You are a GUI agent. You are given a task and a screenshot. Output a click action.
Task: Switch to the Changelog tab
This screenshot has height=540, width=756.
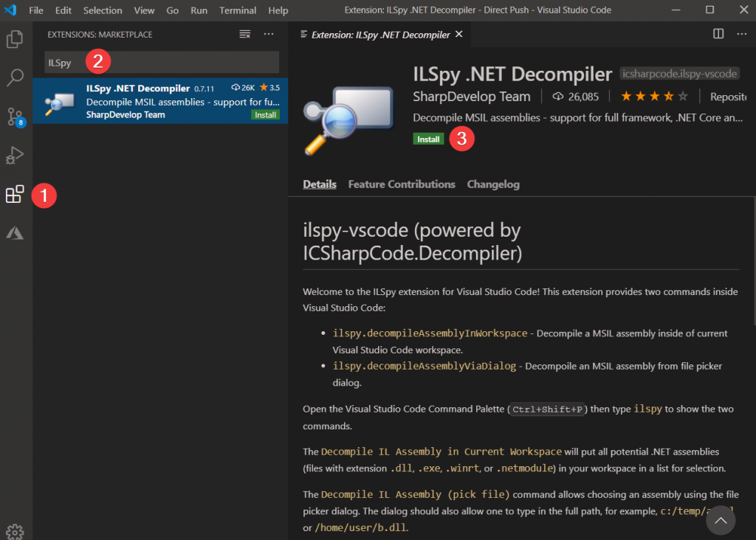(x=493, y=184)
